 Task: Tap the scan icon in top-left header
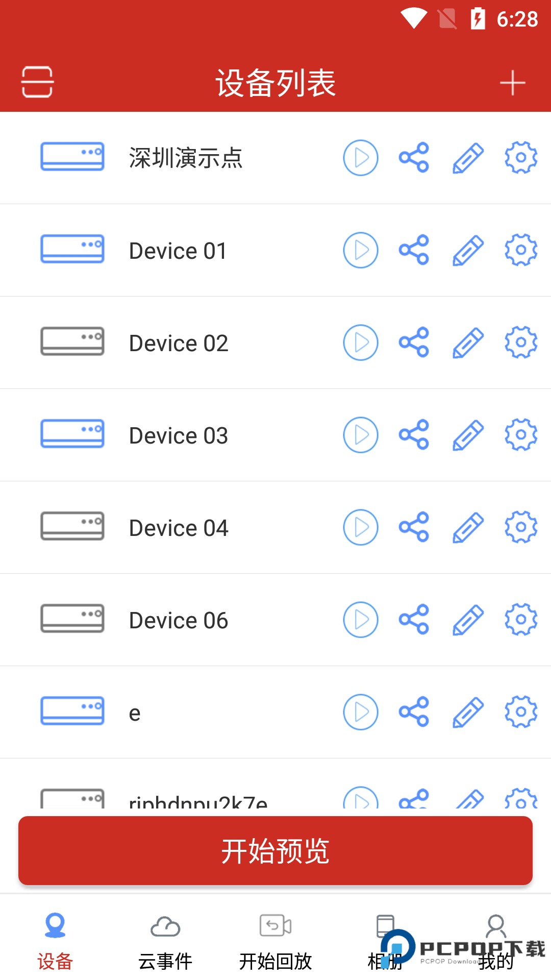coord(37,82)
